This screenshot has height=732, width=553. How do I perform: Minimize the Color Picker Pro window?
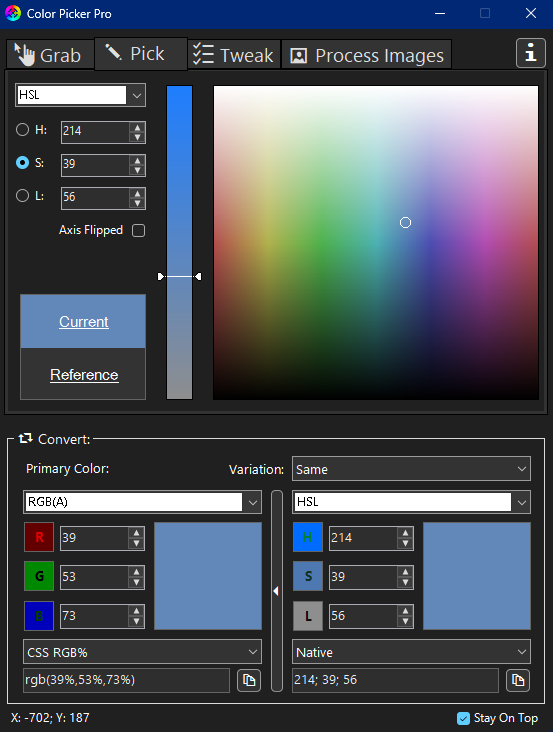coord(440,14)
